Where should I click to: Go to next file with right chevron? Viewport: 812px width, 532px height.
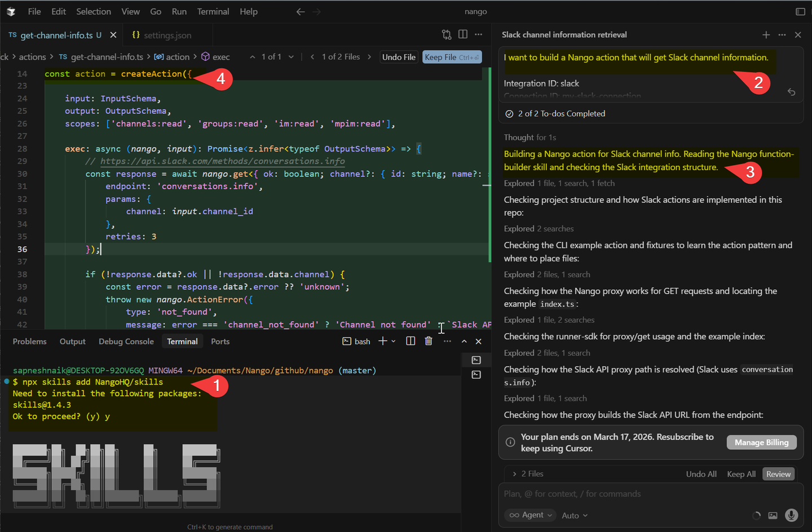pyautogui.click(x=369, y=57)
